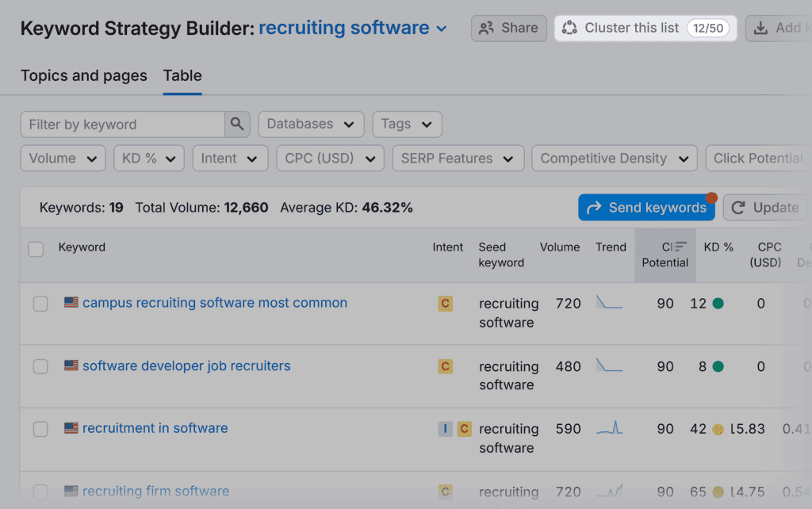Image resolution: width=812 pixels, height=509 pixels.
Task: Click the cluster icon in Cluster this list
Action: click(569, 29)
